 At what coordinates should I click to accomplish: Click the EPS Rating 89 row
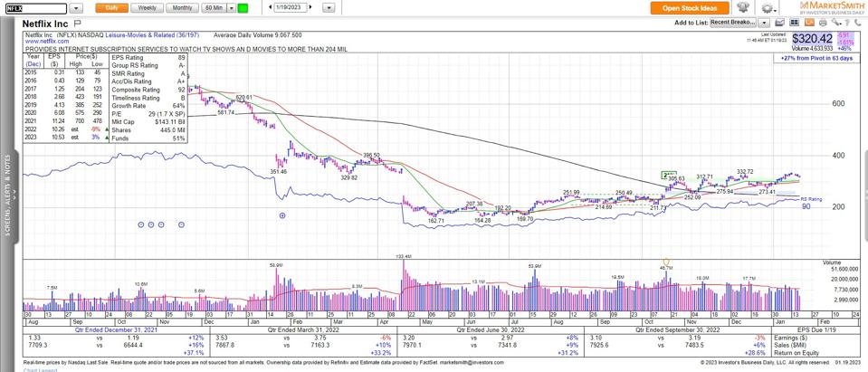[148, 58]
